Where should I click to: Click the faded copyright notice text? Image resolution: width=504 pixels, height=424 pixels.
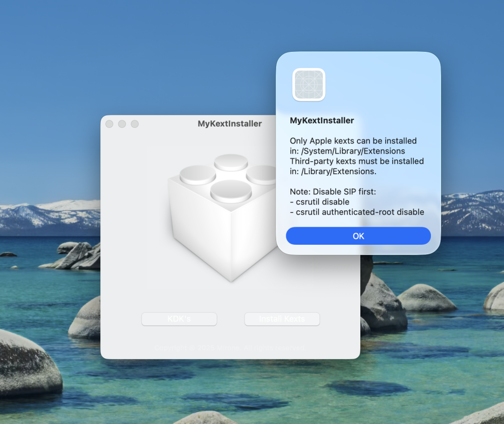pos(229,348)
